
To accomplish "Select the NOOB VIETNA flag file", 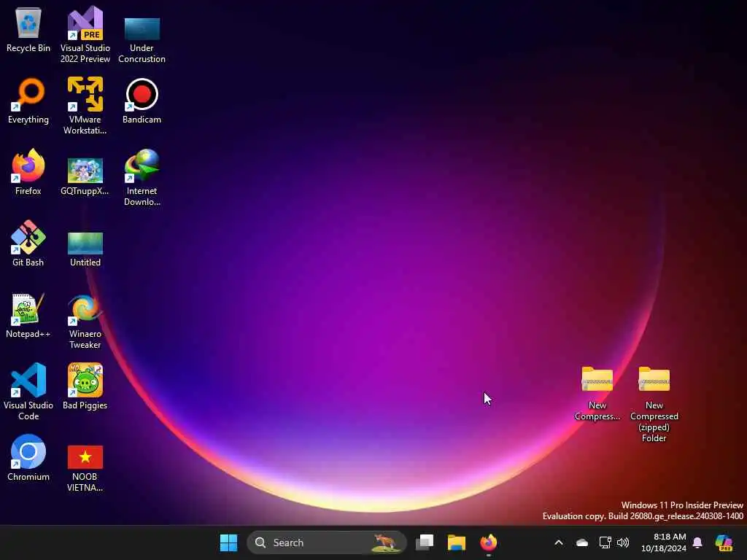I will click(x=85, y=469).
